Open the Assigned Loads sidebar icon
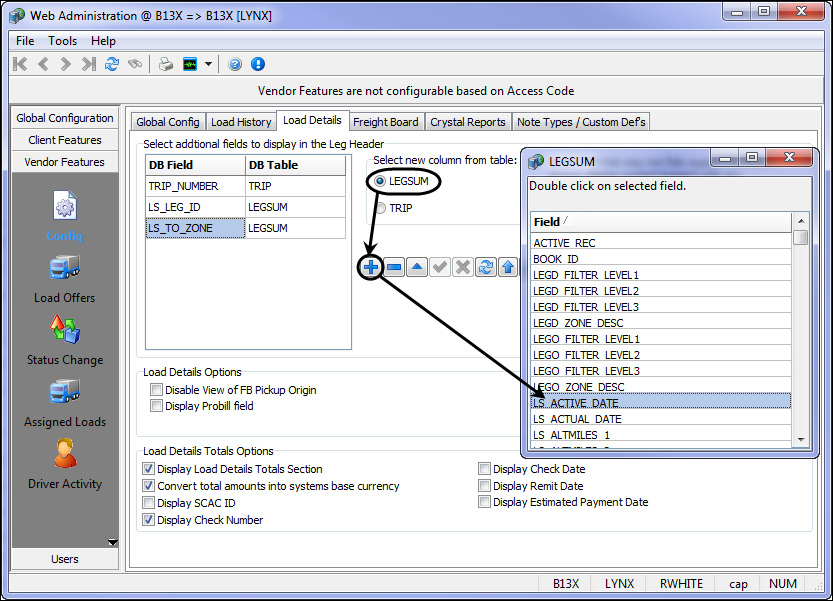 pyautogui.click(x=65, y=391)
